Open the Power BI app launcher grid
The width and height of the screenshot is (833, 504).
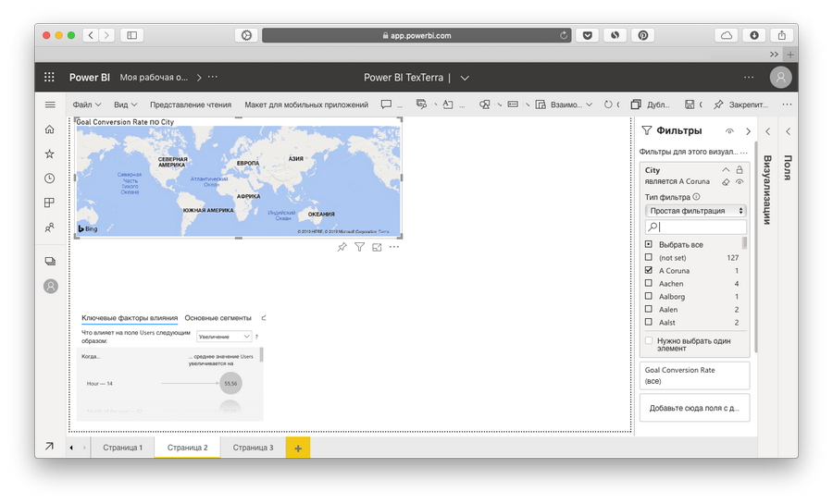coord(50,78)
